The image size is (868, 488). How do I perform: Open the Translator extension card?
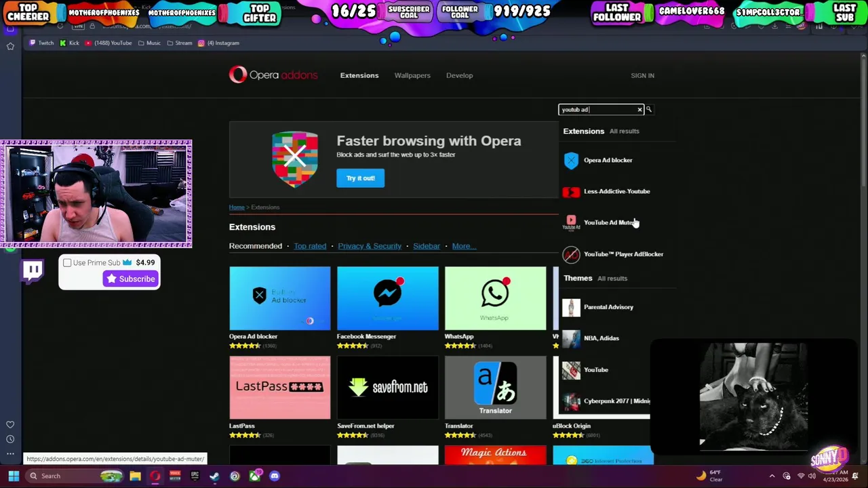pyautogui.click(x=495, y=397)
